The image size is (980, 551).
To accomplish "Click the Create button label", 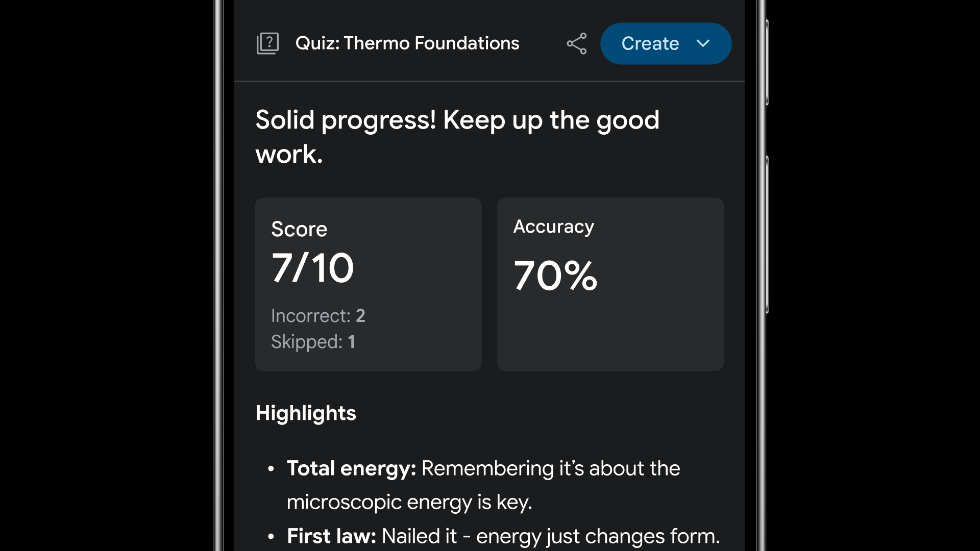I will coord(650,43).
